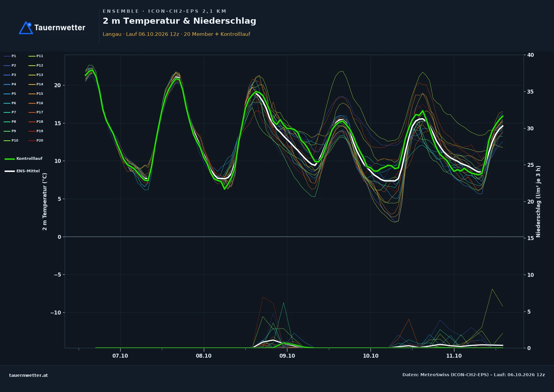Click the 10.10 date label
This screenshot has height=392, width=554.
click(x=371, y=356)
